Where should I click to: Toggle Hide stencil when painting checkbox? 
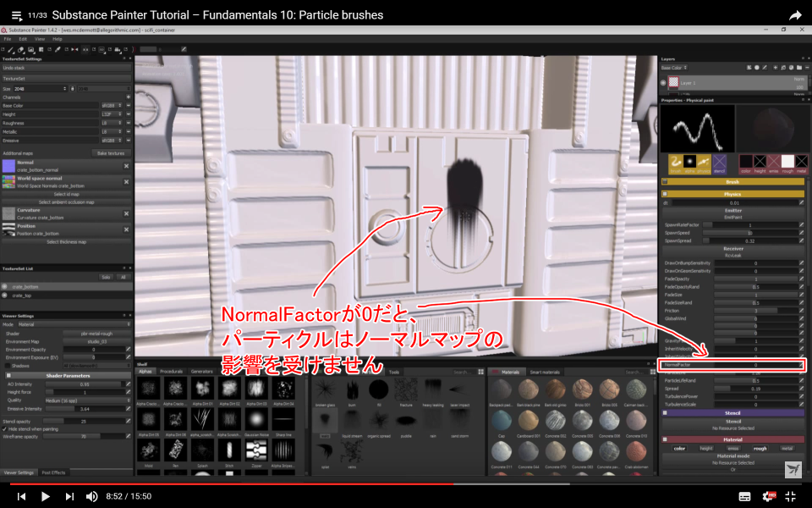point(5,429)
